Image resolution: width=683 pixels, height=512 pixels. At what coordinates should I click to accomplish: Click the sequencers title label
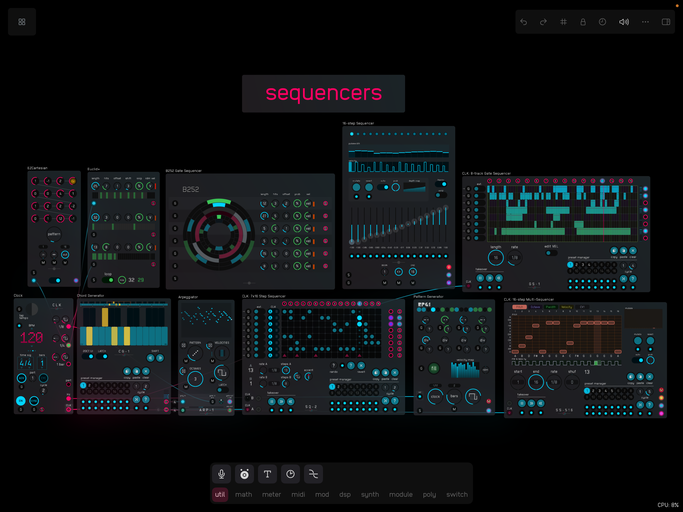323,93
